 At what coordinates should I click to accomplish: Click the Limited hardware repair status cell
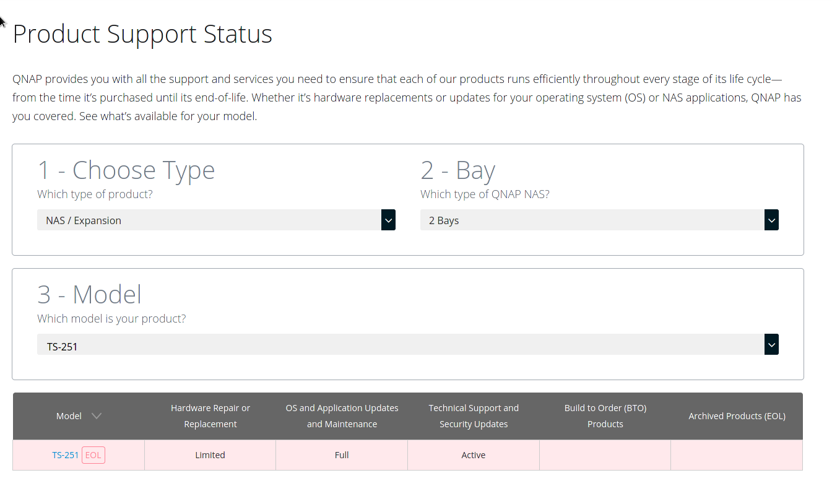[210, 455]
